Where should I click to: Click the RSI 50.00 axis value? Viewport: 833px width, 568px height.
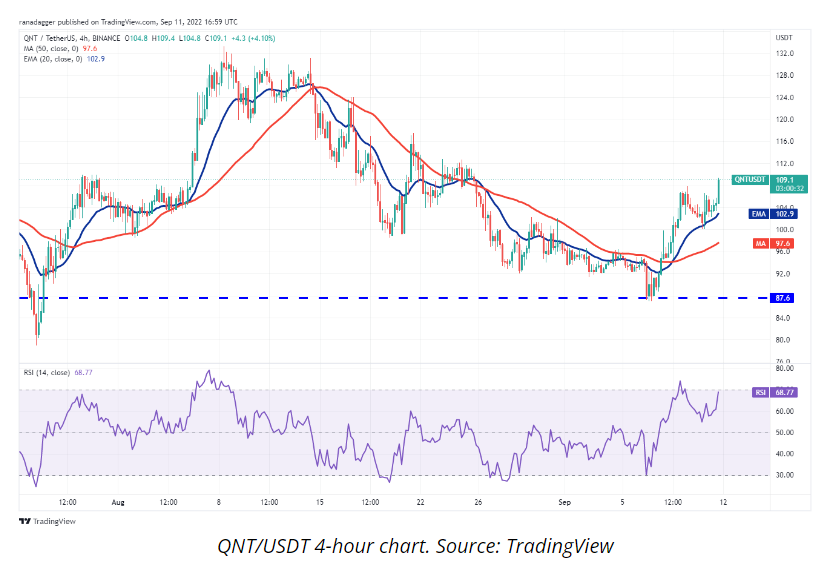[785, 432]
